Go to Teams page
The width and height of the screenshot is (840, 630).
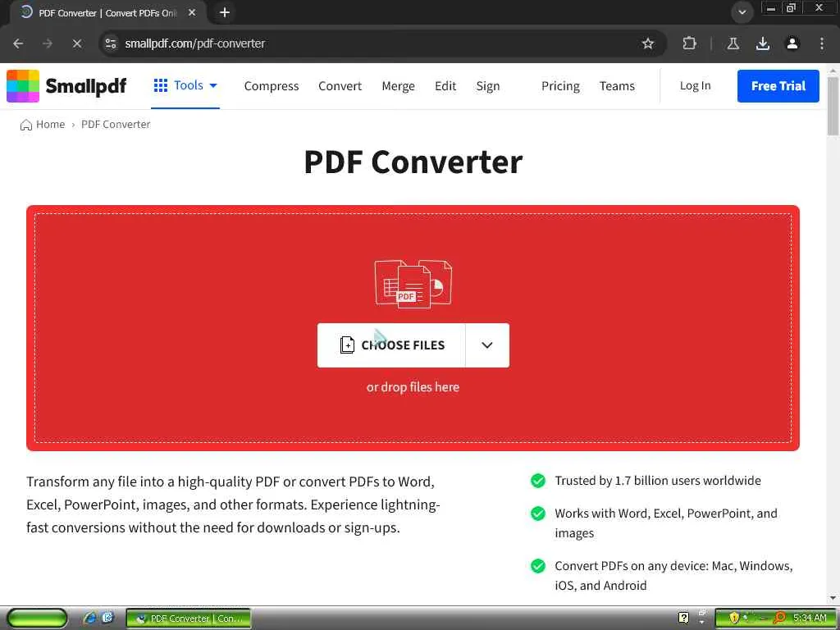click(617, 86)
